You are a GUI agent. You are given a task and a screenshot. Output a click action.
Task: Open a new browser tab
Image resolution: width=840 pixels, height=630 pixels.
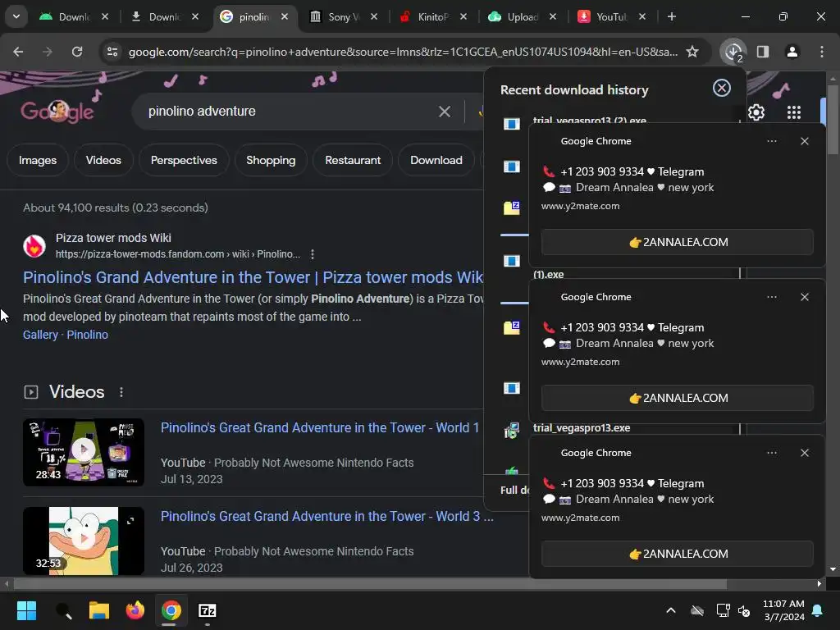click(671, 16)
